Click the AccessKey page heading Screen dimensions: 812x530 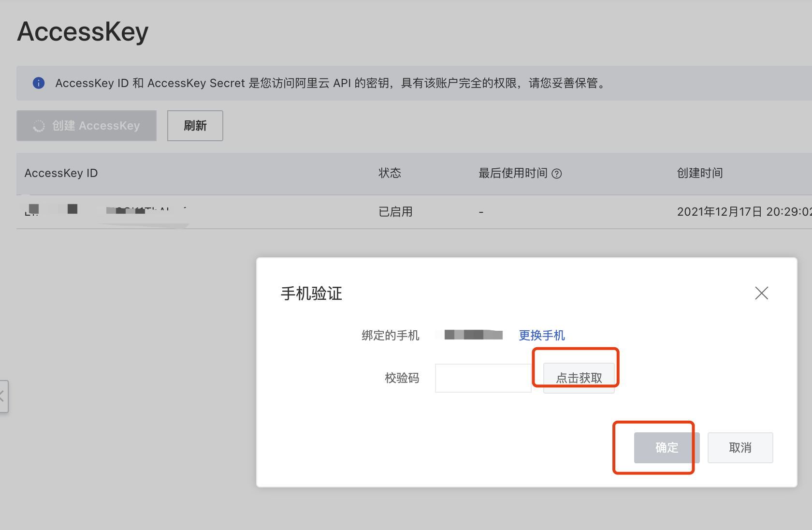[83, 32]
